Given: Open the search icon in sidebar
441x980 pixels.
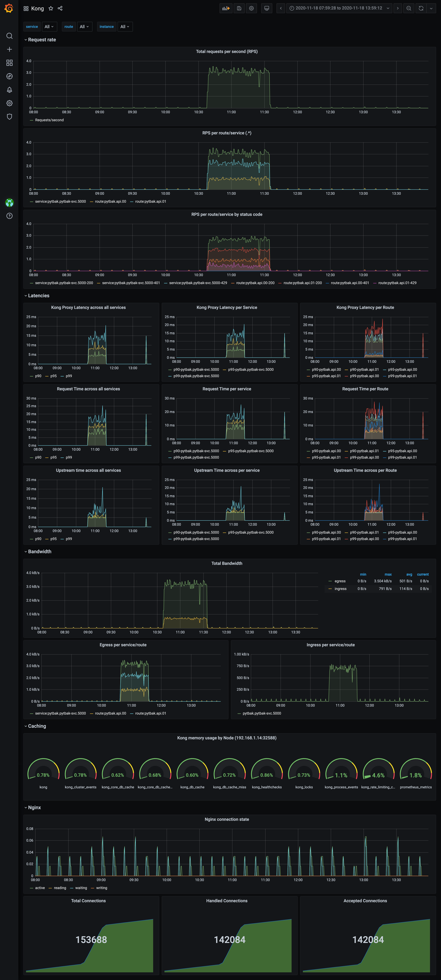Looking at the screenshot, I should click(9, 36).
